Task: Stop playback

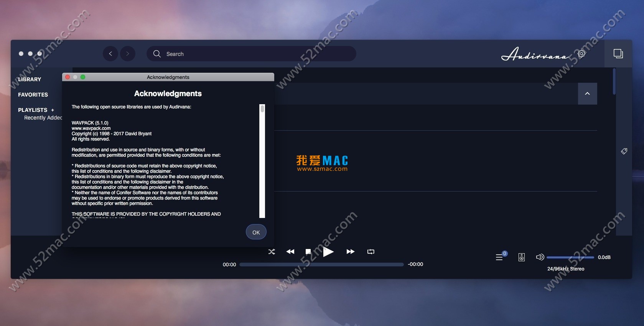Action: coord(308,251)
